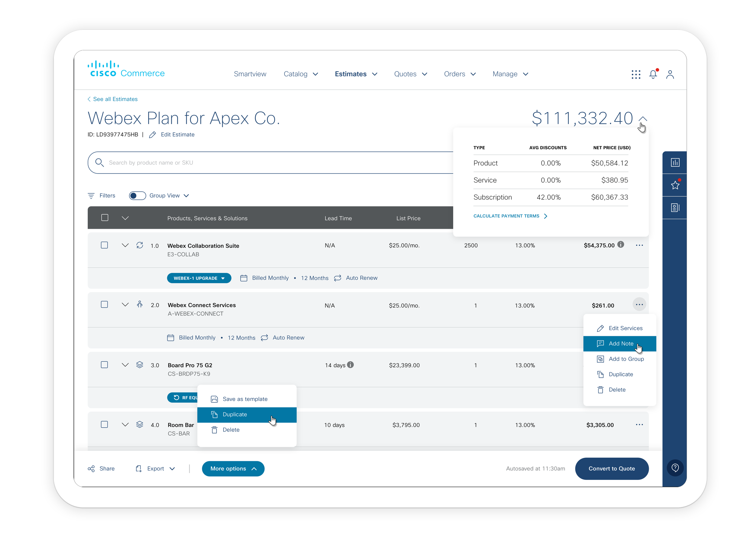
Task: Click info icon next to $54,375.00
Action: (621, 245)
